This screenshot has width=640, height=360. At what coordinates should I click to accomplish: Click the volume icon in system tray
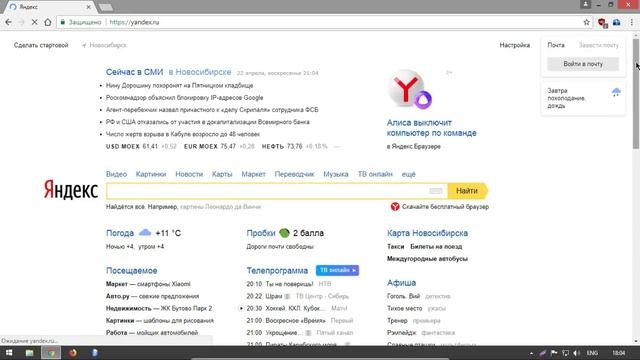tap(576, 353)
